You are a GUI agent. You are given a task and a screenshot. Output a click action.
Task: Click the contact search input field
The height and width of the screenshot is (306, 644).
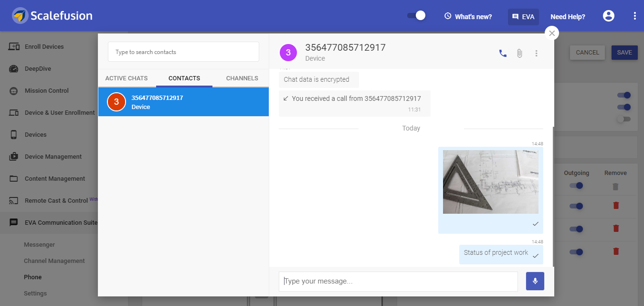point(183,51)
